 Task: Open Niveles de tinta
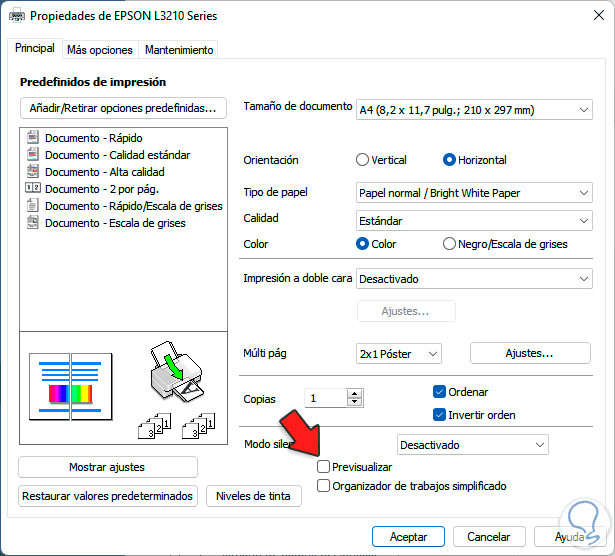[x=253, y=496]
